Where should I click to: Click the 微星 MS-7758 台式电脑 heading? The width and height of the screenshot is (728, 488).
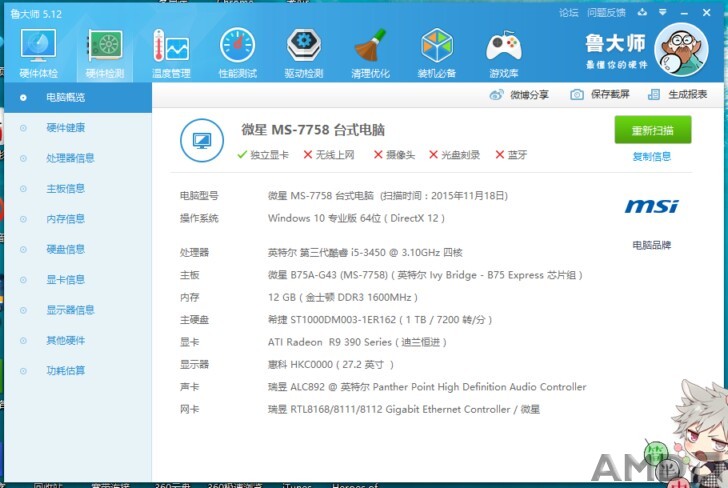(313, 130)
